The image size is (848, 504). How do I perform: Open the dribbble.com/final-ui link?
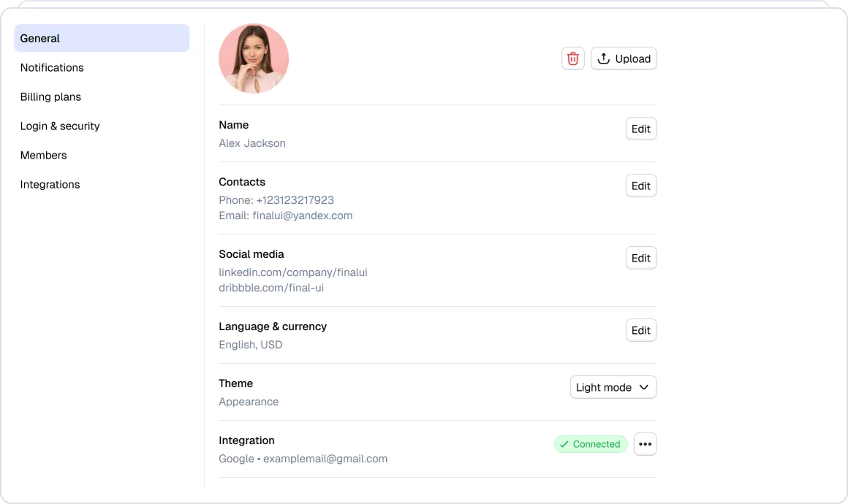tap(271, 288)
